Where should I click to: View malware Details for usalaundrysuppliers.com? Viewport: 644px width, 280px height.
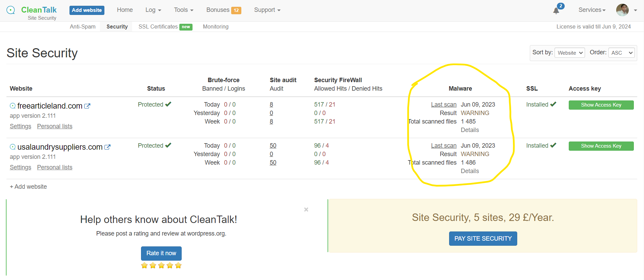tap(470, 171)
